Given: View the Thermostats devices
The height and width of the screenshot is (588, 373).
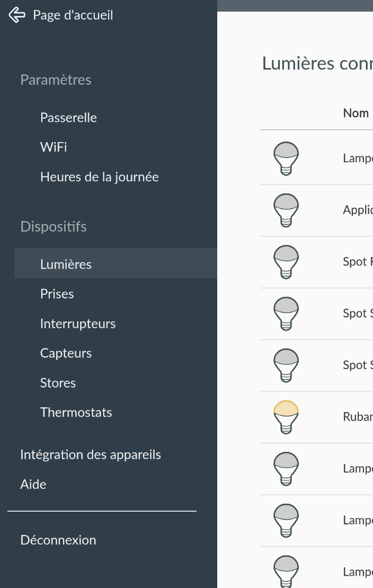Looking at the screenshot, I should tap(76, 413).
